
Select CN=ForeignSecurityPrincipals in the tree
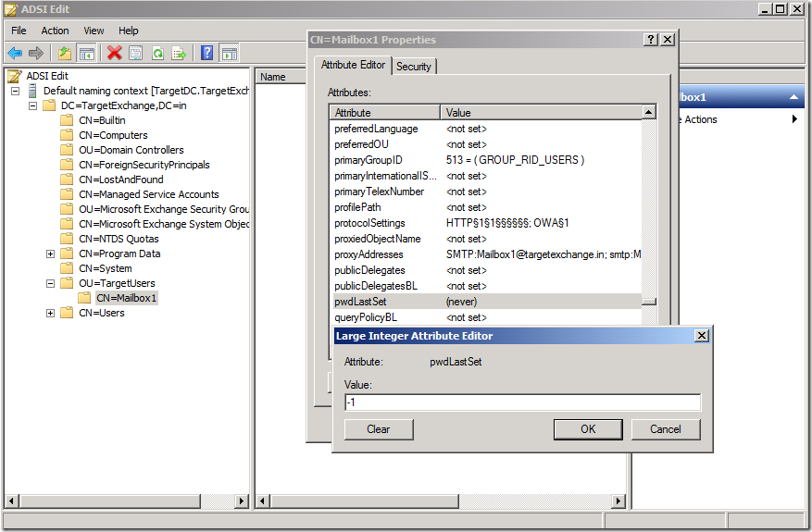point(144,165)
